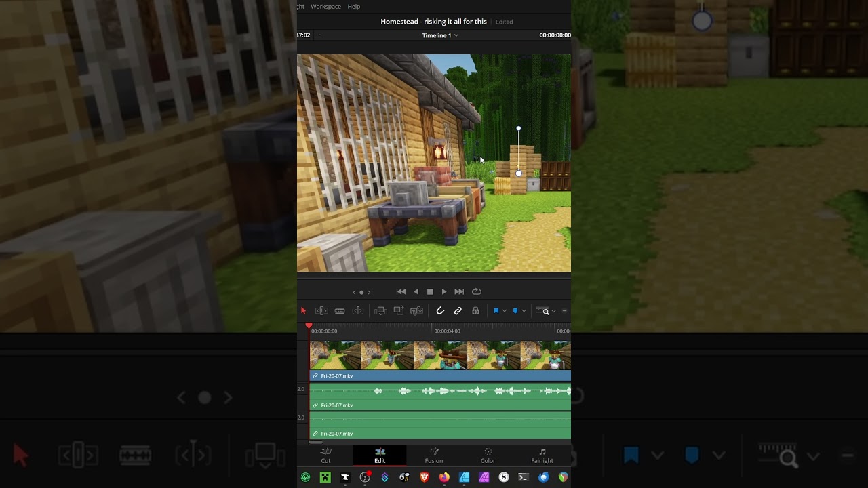Click the red playhead on the timeline ruler

(x=309, y=327)
